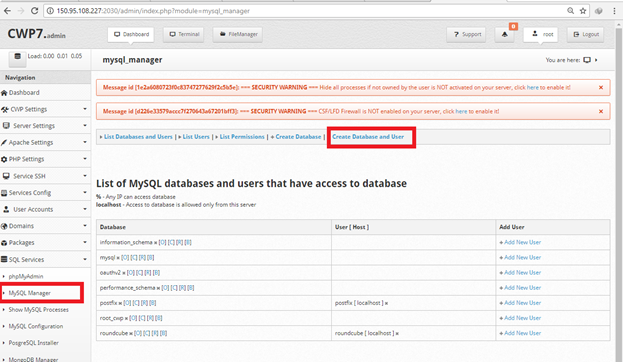Collapse SQL Services menu
The width and height of the screenshot is (623, 362).
(x=45, y=259)
